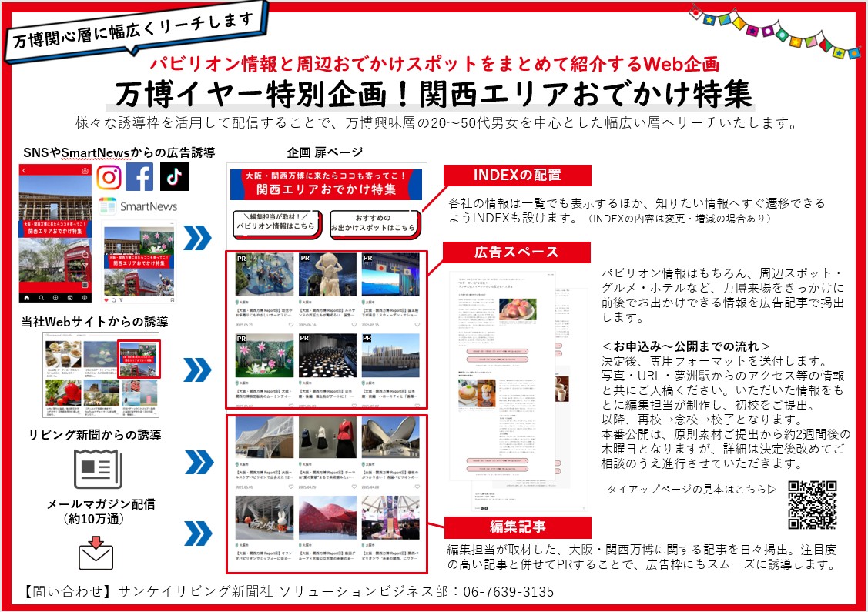This screenshot has width=868, height=612.
Task: Click the おすすめのお出かけスポットはこちら button
Action: click(x=374, y=224)
